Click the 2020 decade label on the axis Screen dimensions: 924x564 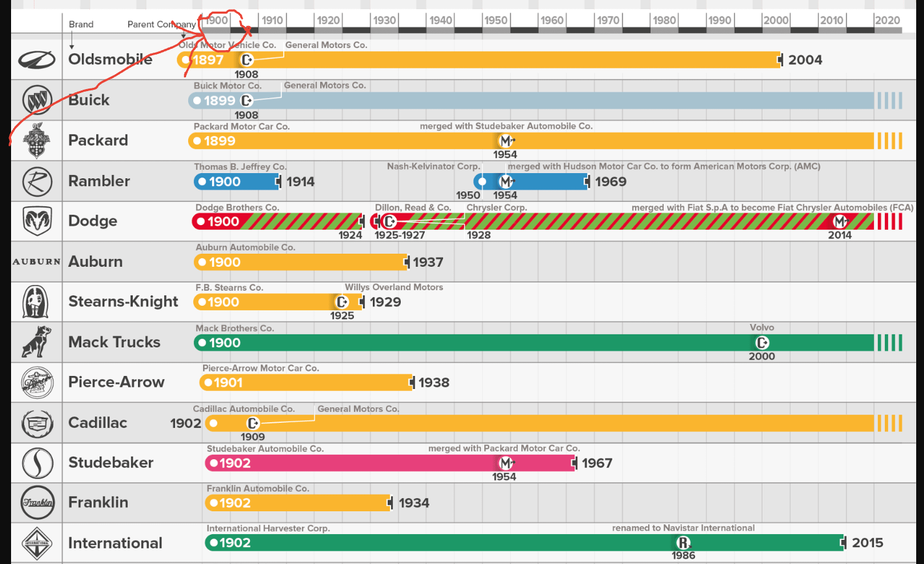888,20
